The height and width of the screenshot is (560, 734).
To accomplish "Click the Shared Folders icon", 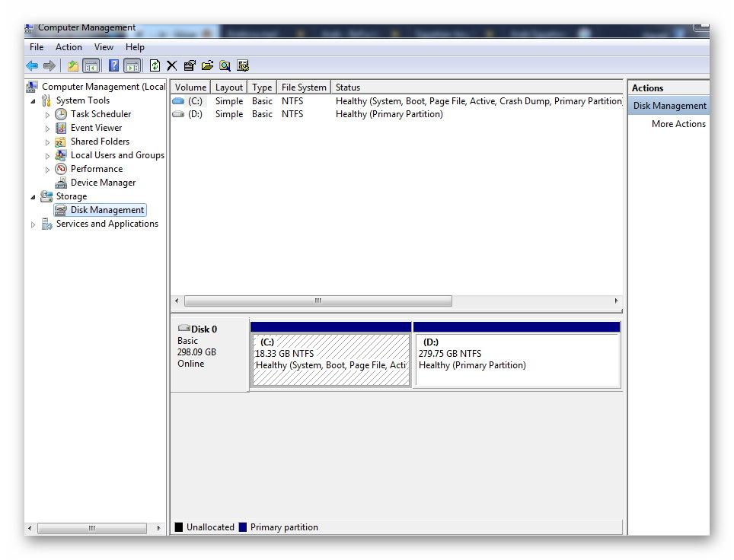I will [60, 142].
